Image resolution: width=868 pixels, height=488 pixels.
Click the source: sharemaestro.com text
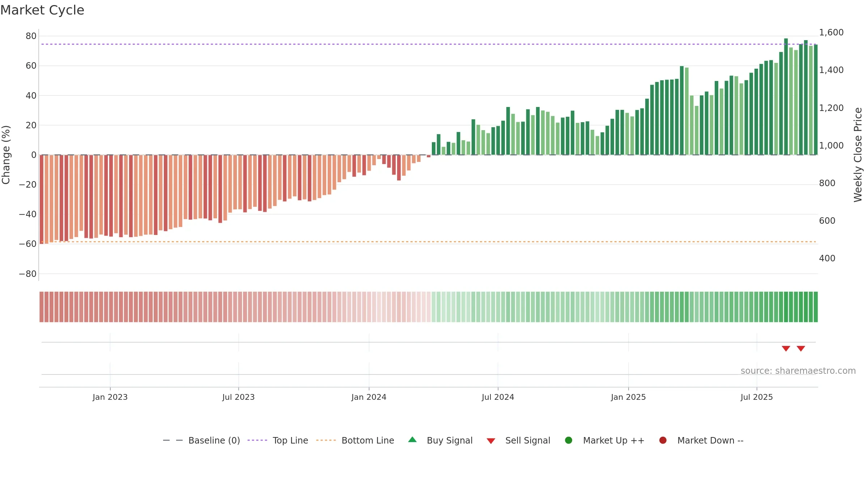tap(798, 371)
